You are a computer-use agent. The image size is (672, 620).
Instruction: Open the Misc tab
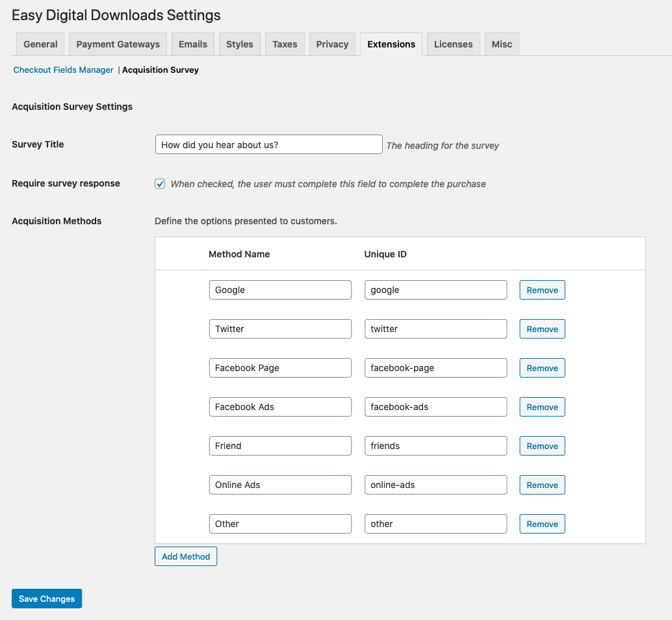tap(502, 44)
